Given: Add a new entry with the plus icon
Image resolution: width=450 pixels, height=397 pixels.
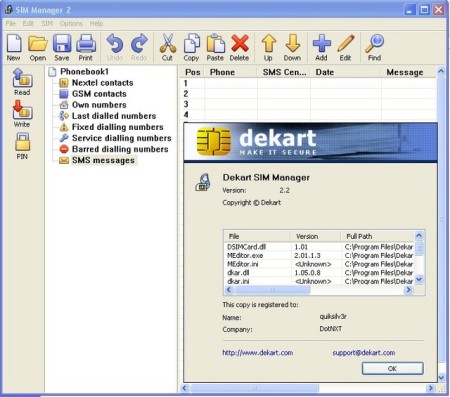Looking at the screenshot, I should point(321,47).
